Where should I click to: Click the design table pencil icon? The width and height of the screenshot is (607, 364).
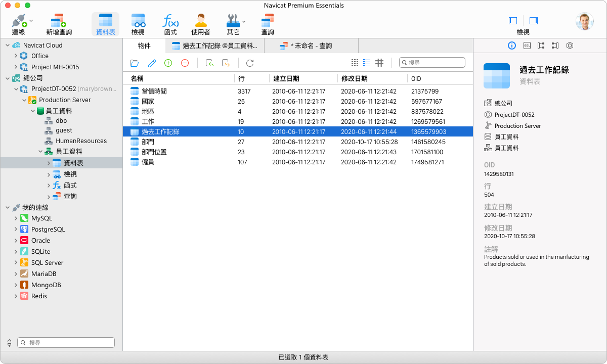click(152, 63)
